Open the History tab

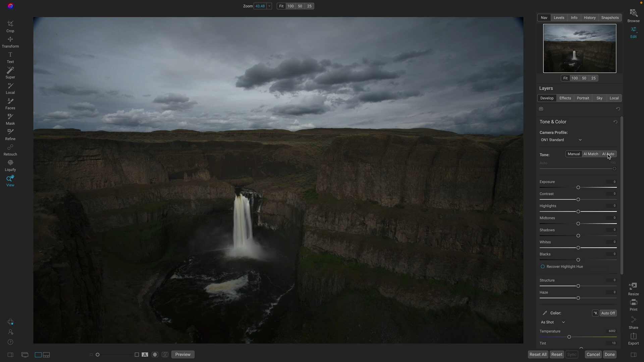click(x=589, y=18)
